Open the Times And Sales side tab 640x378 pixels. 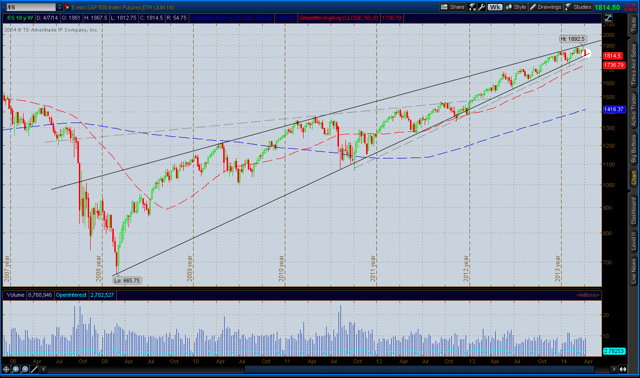[633, 64]
